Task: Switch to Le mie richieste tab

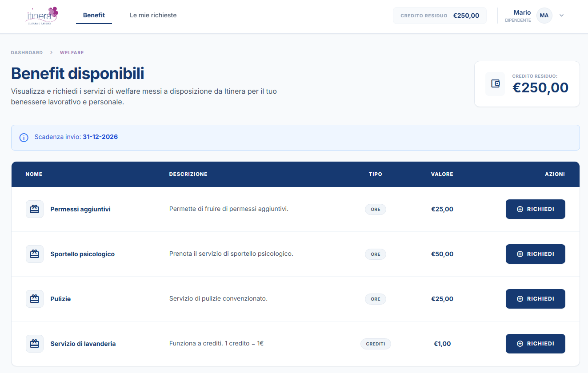Action: [153, 16]
